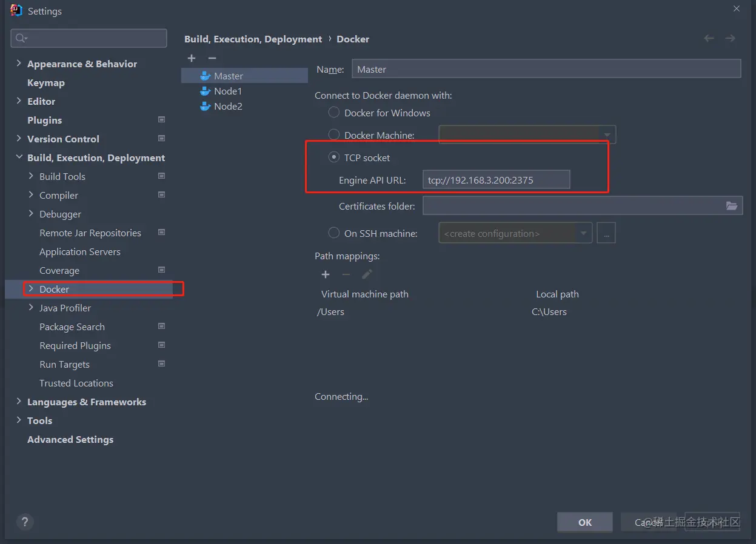Expand the Debugger node
The image size is (756, 544).
click(x=31, y=214)
